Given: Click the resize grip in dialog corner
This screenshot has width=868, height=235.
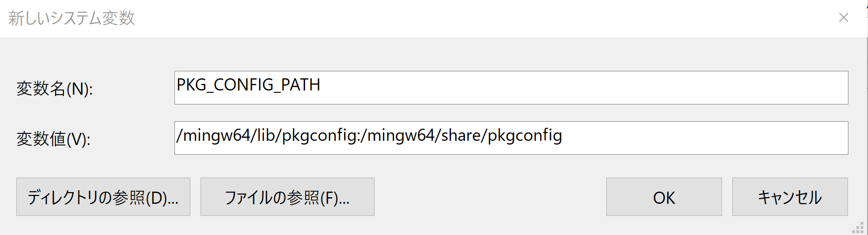Looking at the screenshot, I should click(x=858, y=228).
